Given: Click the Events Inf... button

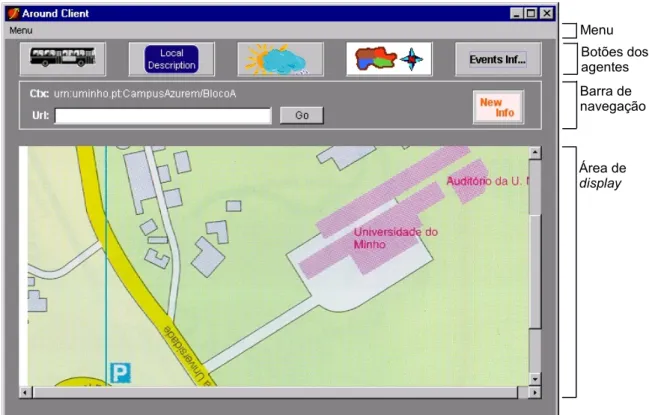Looking at the screenshot, I should point(498,59).
